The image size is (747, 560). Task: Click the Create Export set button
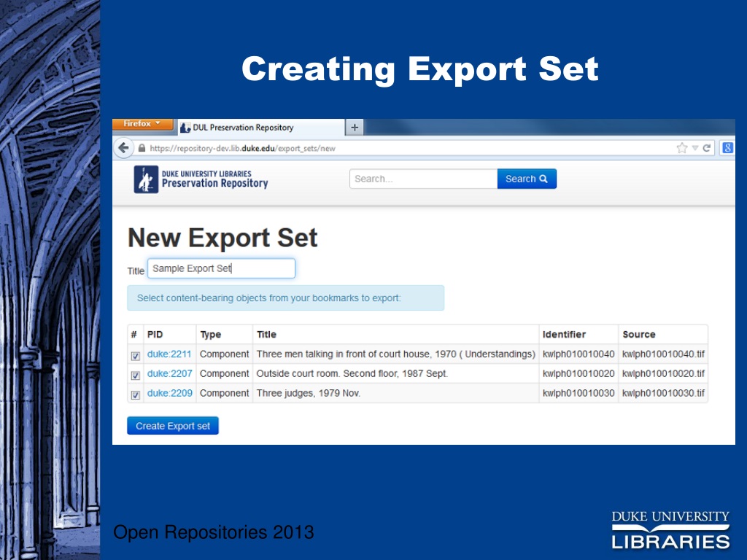click(173, 426)
